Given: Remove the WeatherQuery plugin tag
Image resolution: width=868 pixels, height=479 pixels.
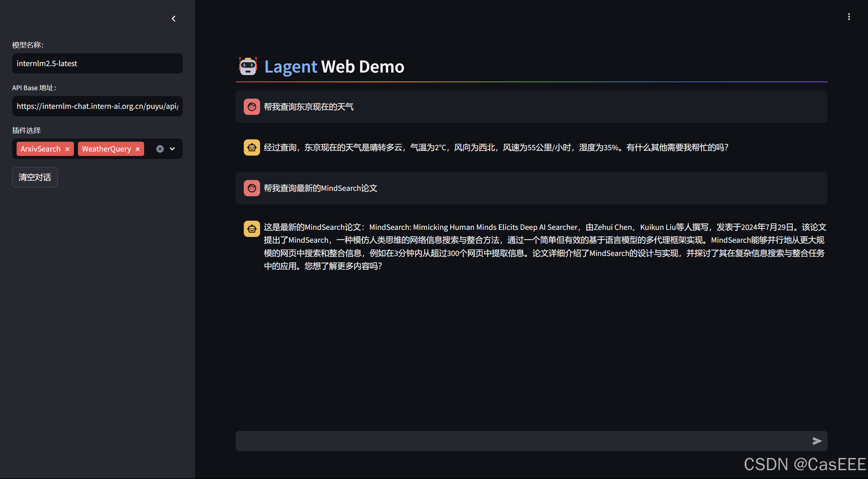Looking at the screenshot, I should [x=138, y=149].
